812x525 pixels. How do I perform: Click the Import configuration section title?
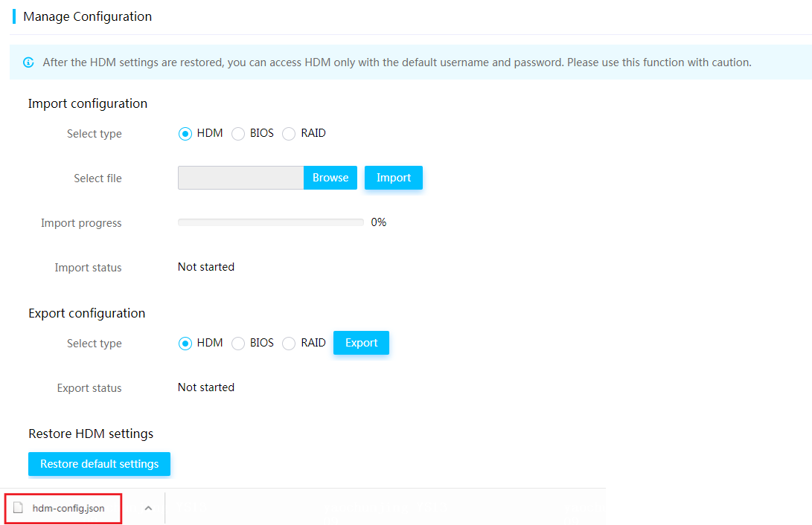coord(88,103)
